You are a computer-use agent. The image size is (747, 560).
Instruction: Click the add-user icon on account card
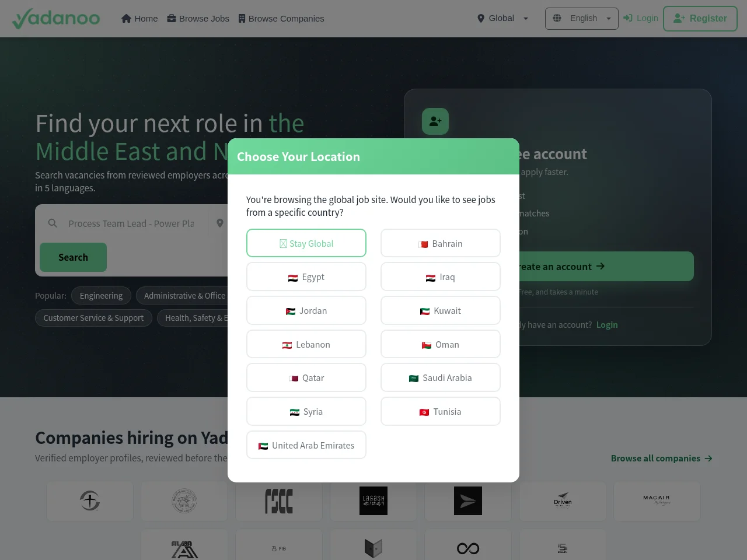pyautogui.click(x=435, y=121)
